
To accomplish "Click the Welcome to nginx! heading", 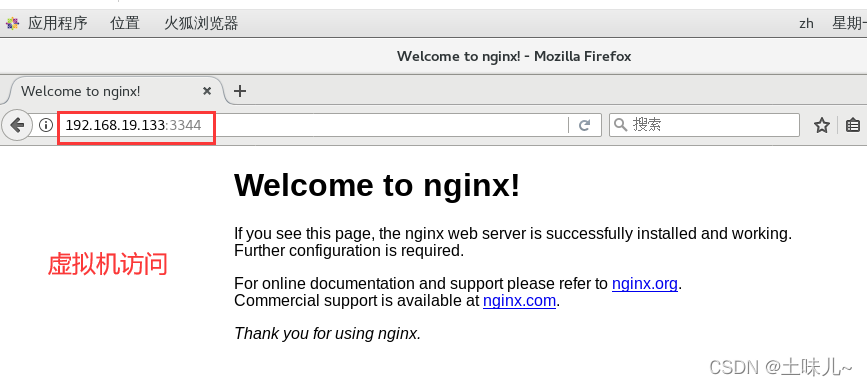I will tap(377, 185).
